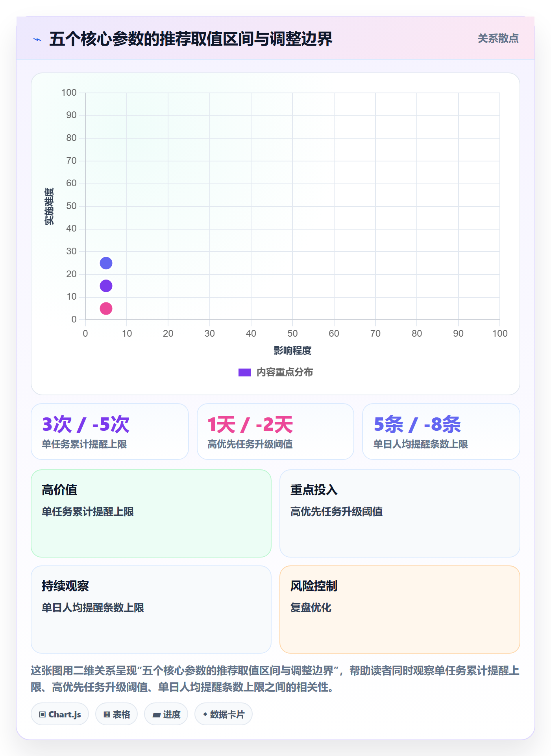The image size is (551, 756).
Task: Click the description paragraph below the cards
Action: coord(275,679)
